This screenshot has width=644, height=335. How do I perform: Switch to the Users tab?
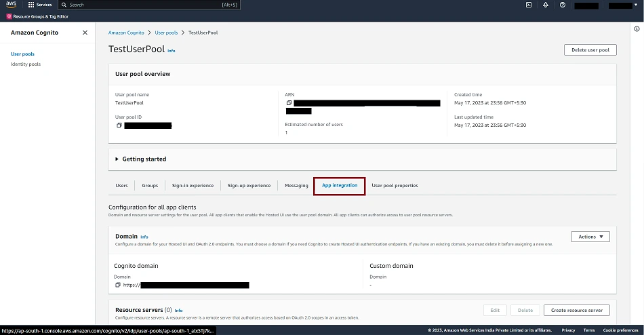coord(121,186)
